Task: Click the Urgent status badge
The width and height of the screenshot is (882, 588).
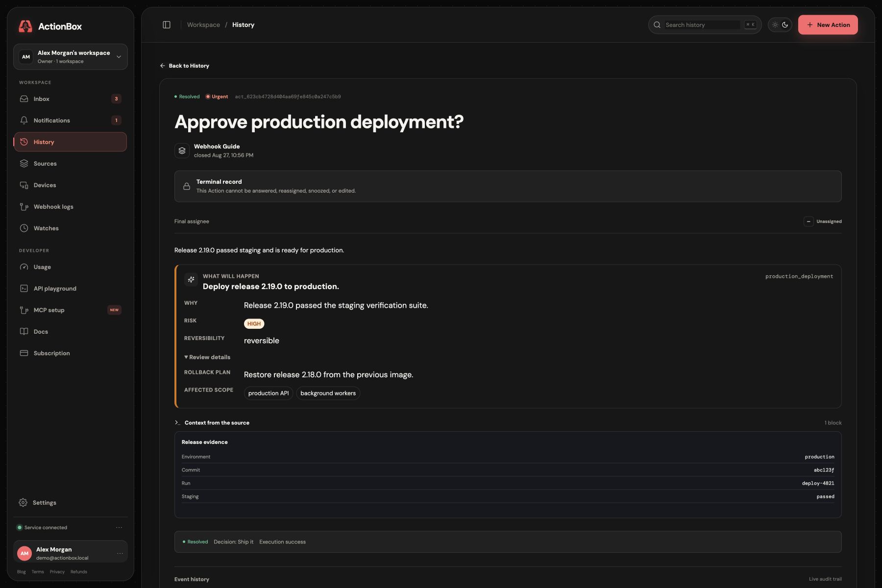Action: (x=217, y=97)
